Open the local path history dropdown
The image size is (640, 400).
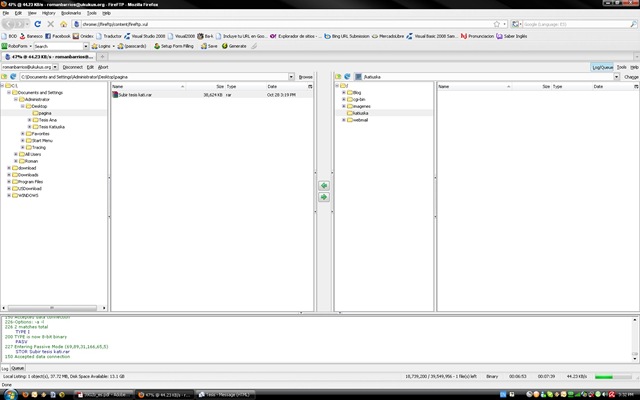click(291, 77)
